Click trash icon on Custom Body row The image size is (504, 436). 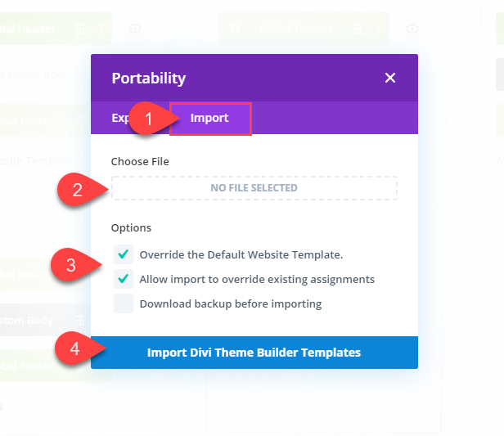(x=79, y=320)
